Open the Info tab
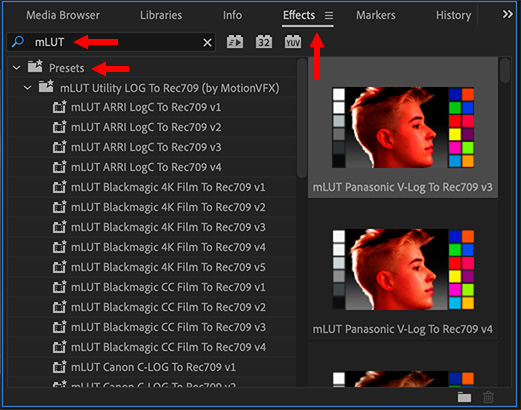This screenshot has width=521, height=410. coord(232,15)
